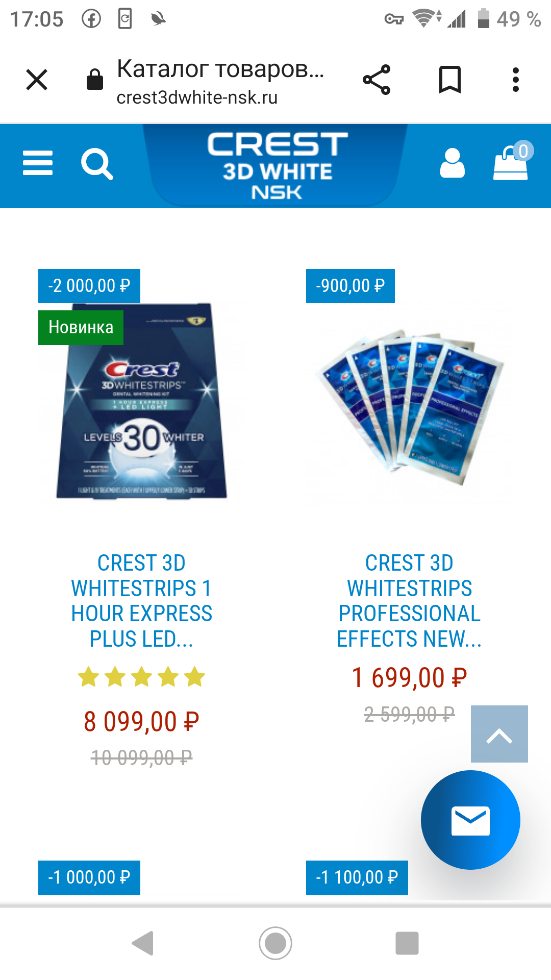Open the three-dot browser menu
551x980 pixels.
point(516,80)
